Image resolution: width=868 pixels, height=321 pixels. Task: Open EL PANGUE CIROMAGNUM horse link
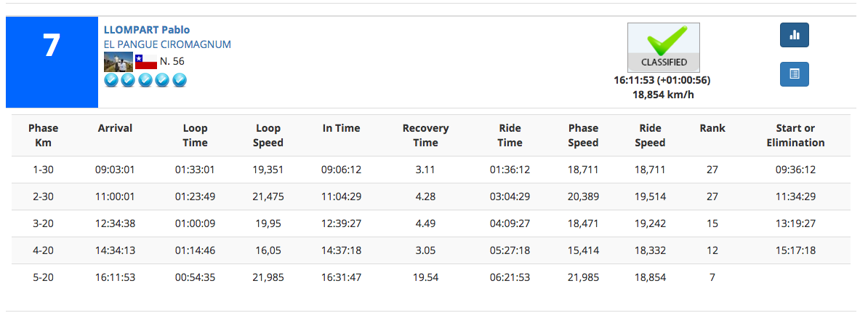pos(167,44)
